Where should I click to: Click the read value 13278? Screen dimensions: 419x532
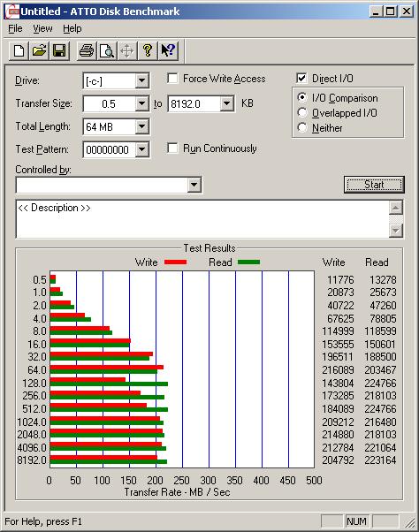coord(383,279)
